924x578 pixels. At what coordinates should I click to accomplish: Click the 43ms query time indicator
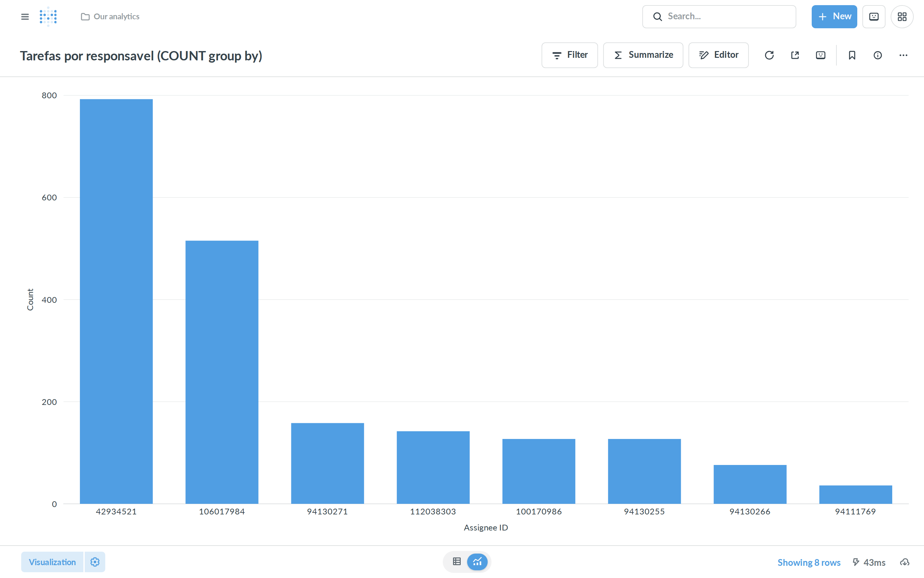coord(869,562)
